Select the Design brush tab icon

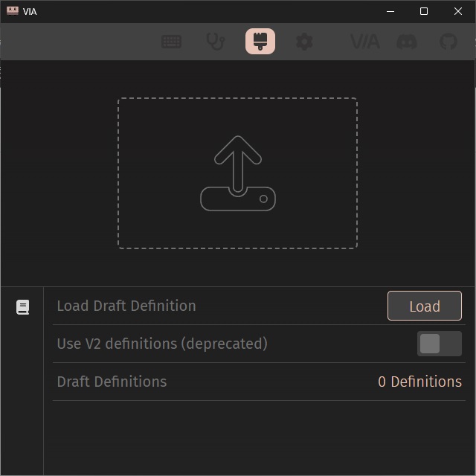[x=260, y=42]
